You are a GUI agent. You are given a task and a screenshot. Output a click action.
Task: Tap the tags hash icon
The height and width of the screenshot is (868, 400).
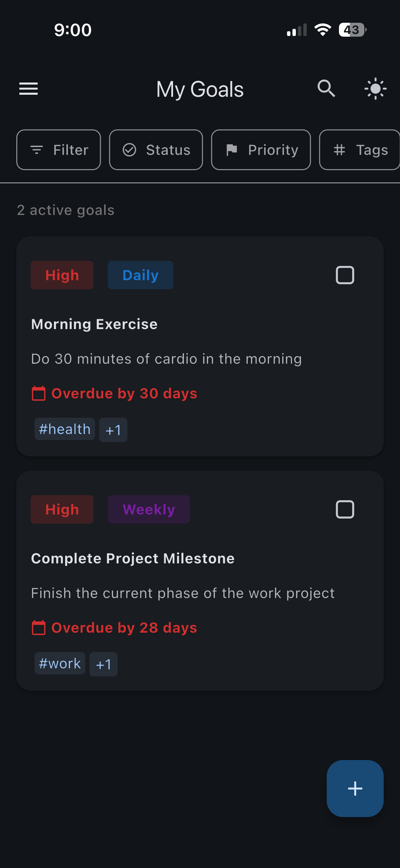coord(339,150)
